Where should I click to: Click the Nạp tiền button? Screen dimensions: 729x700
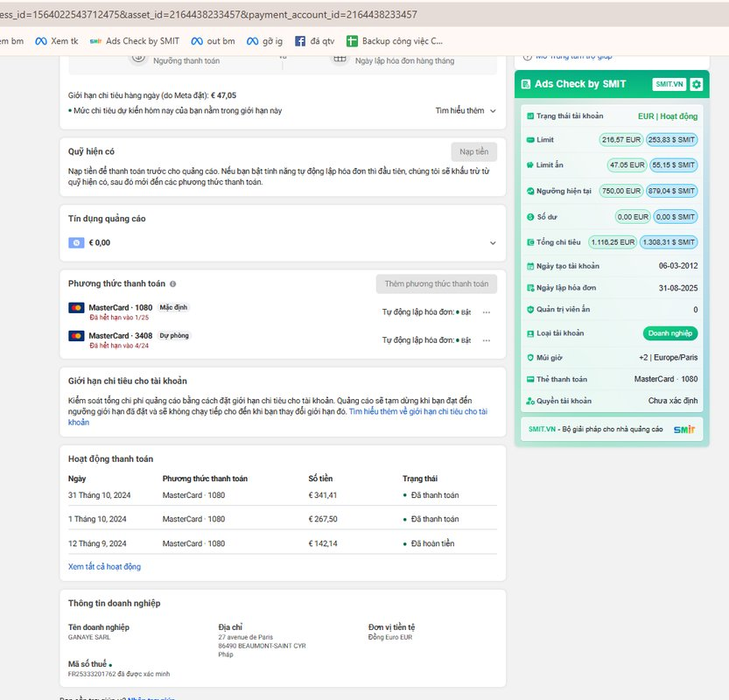pos(473,151)
